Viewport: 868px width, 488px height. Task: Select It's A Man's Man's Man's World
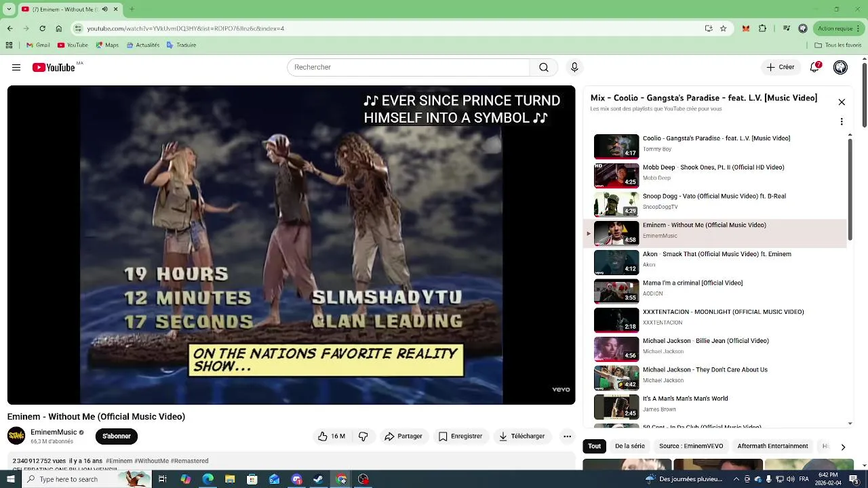pos(715,407)
